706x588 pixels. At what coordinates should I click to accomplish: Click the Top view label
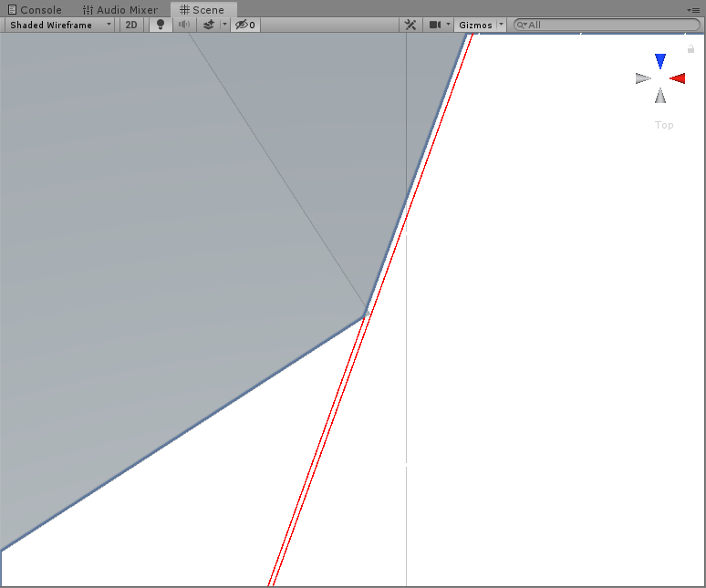tap(664, 125)
